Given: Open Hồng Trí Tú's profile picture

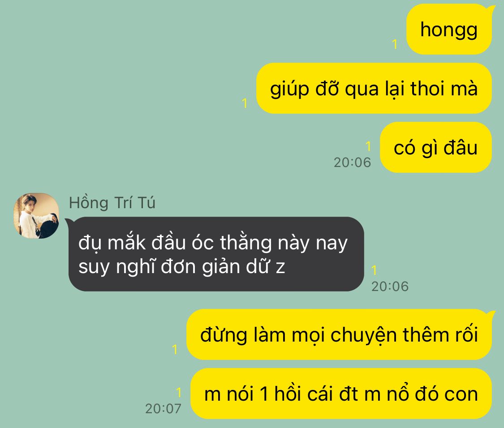Looking at the screenshot, I should click(x=36, y=216).
